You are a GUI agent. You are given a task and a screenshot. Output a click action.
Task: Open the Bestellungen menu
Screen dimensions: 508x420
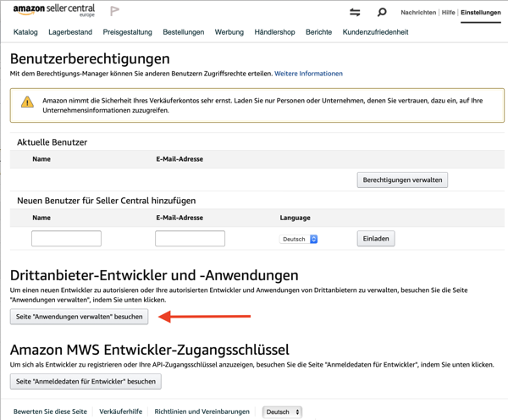(184, 32)
